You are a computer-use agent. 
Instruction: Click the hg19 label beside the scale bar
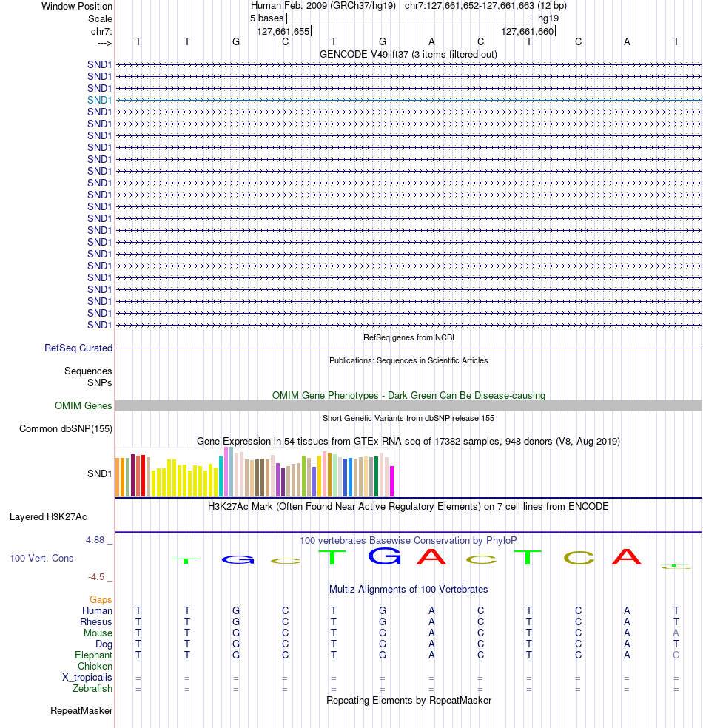548,18
